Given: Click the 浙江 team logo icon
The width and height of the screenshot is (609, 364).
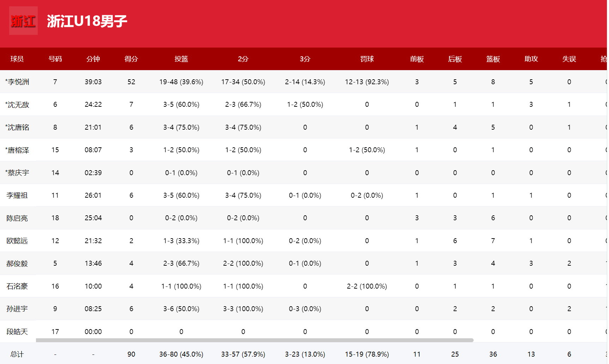Looking at the screenshot, I should (23, 21).
